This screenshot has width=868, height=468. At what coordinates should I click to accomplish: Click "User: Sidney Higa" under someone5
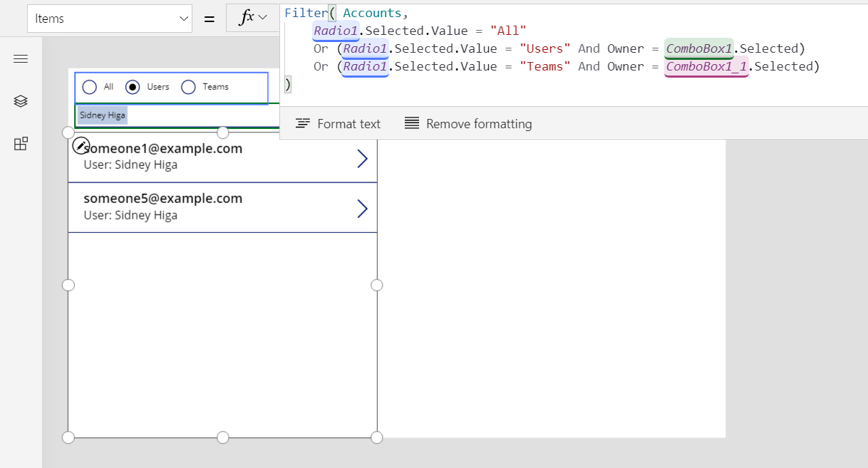[130, 215]
